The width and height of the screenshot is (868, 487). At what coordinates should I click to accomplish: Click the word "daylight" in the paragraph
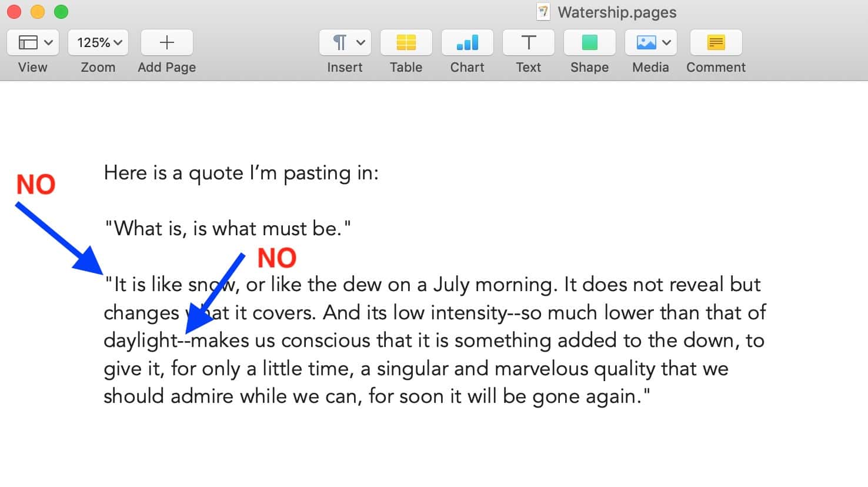point(141,341)
